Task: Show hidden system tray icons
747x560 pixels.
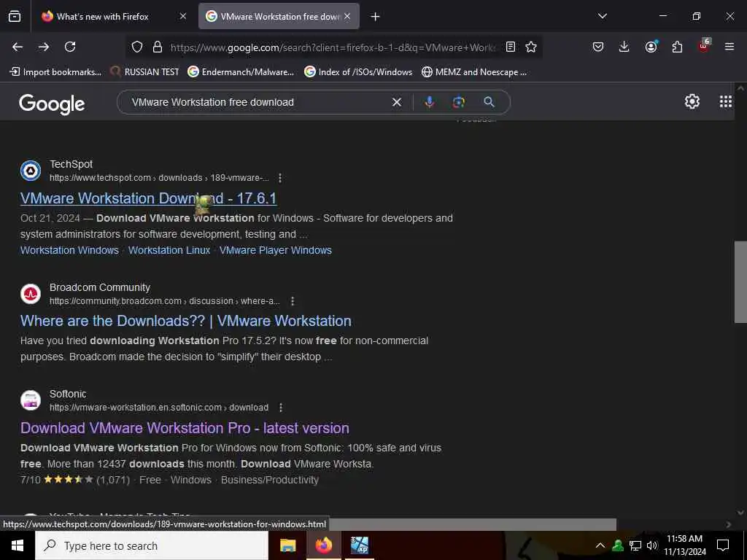Action: click(x=600, y=545)
